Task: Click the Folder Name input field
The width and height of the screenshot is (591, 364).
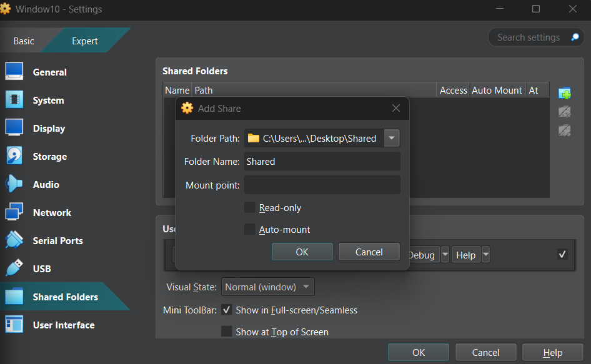Action: pos(322,161)
